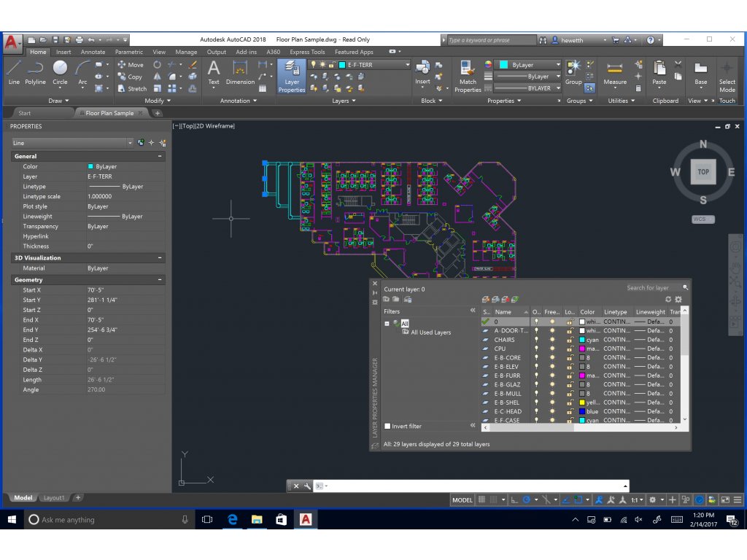Open the Express Tools ribbon tab
The width and height of the screenshot is (747, 560).
coord(307,52)
